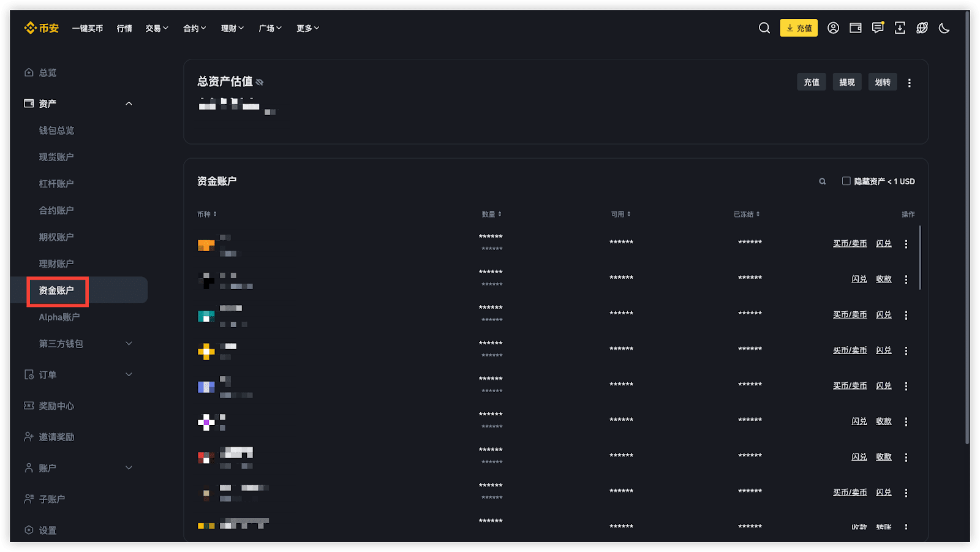Viewport: 980px width, 552px height.
Task: Open the 广场 dropdown in the top nav
Action: click(x=270, y=28)
